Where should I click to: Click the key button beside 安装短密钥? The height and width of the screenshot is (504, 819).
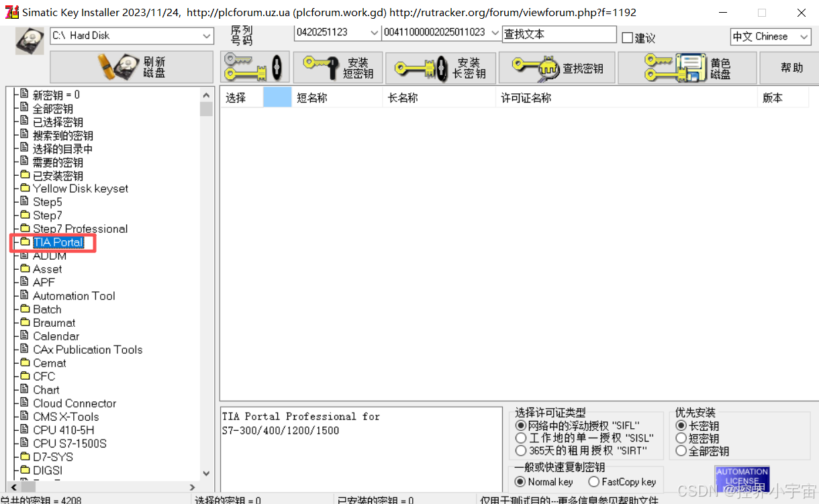point(255,67)
